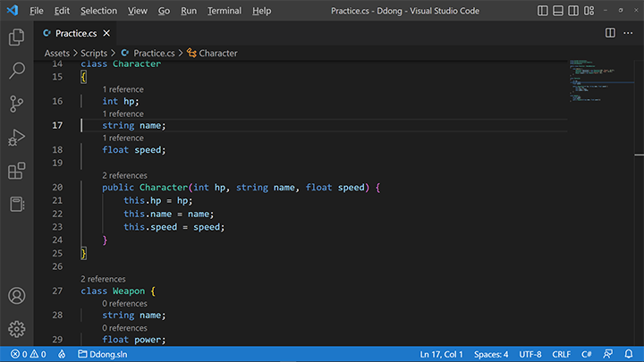Screen dimensions: 644x362
Task: Open the Help menu
Action: (x=261, y=11)
